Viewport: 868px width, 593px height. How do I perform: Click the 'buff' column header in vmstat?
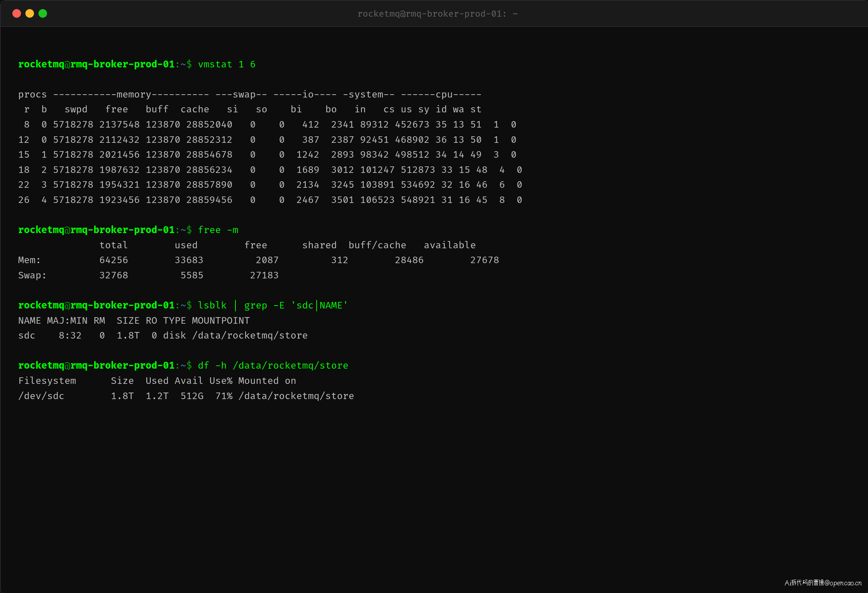(157, 109)
